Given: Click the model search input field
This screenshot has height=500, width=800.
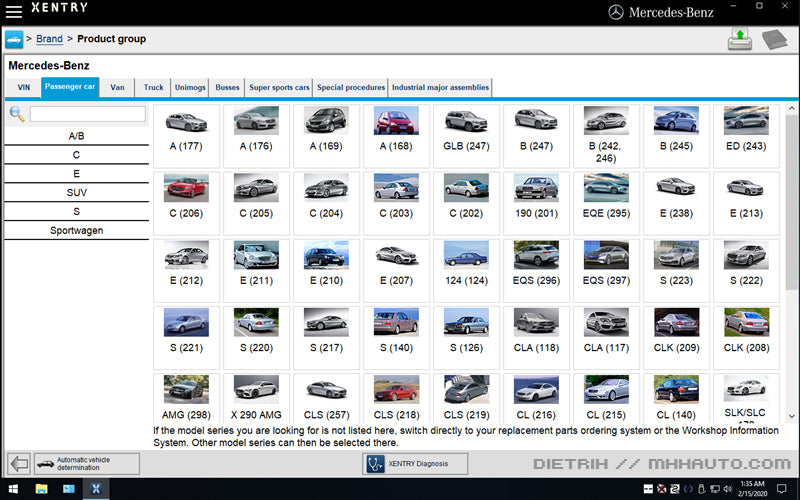Looking at the screenshot, I should (87, 114).
